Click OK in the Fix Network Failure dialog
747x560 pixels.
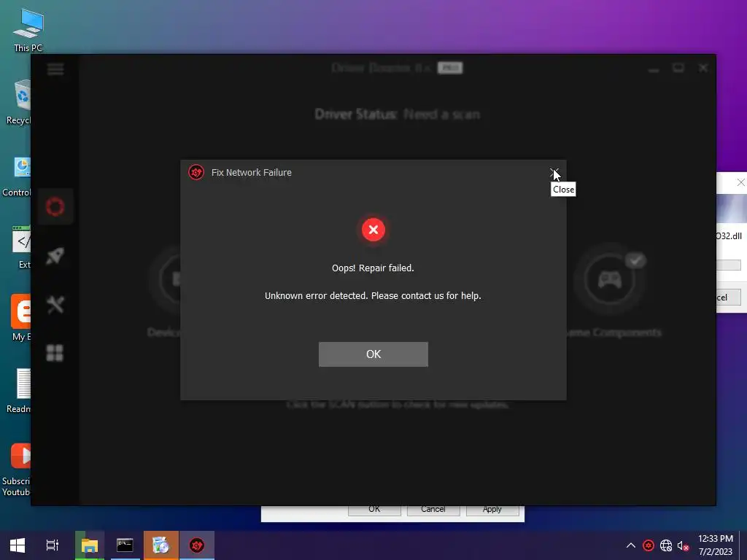point(373,354)
